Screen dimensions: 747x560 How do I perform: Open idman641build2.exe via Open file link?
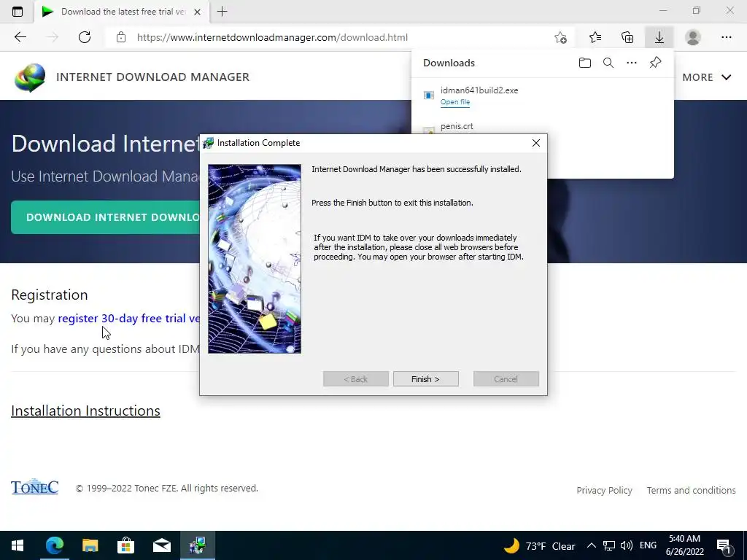[455, 102]
